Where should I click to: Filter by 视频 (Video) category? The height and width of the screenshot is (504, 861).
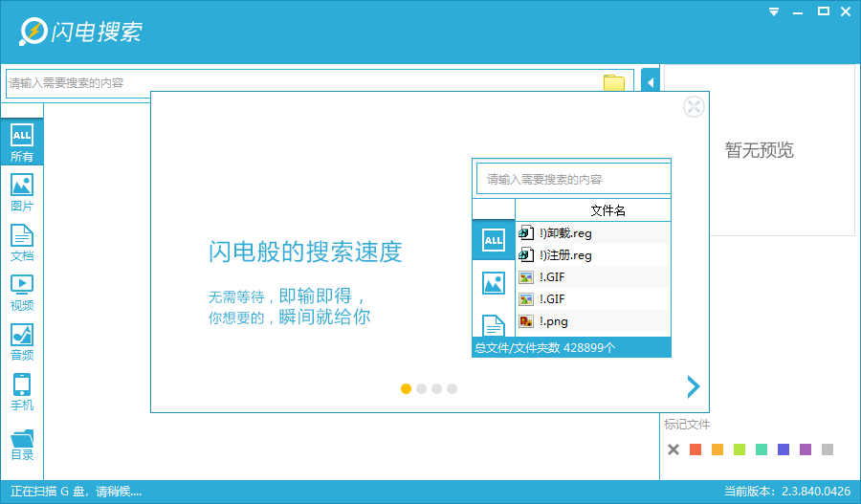click(x=22, y=291)
